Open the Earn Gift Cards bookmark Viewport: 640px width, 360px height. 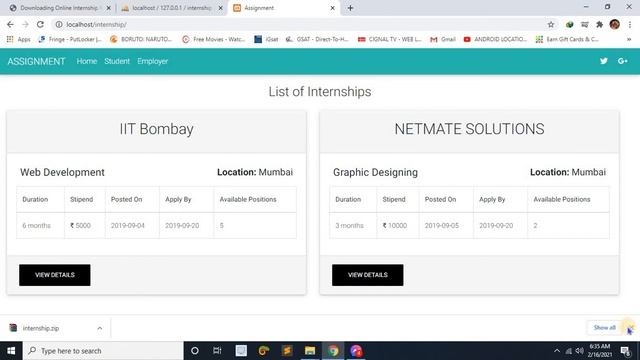567,39
